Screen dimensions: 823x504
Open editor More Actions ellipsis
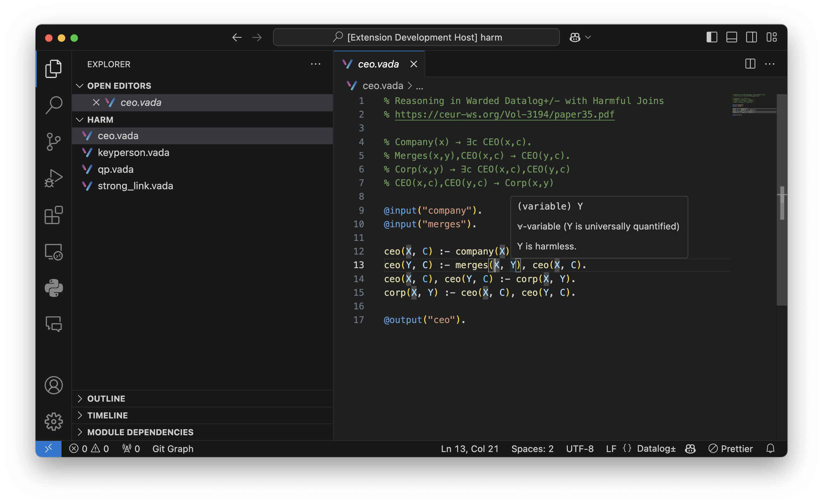point(770,64)
